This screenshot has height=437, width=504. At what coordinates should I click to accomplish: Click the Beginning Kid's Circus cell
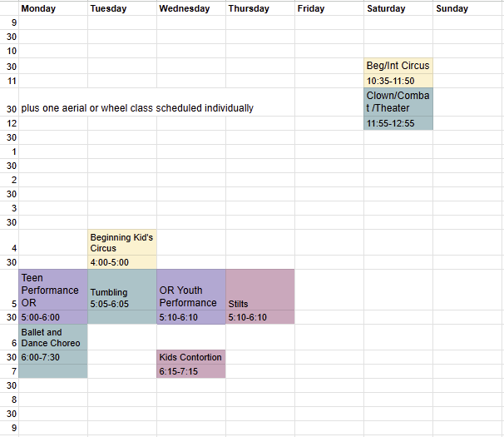point(122,242)
